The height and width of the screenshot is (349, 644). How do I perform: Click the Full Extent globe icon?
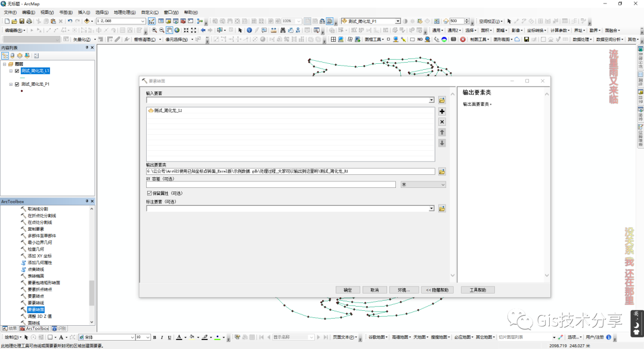pos(177,30)
